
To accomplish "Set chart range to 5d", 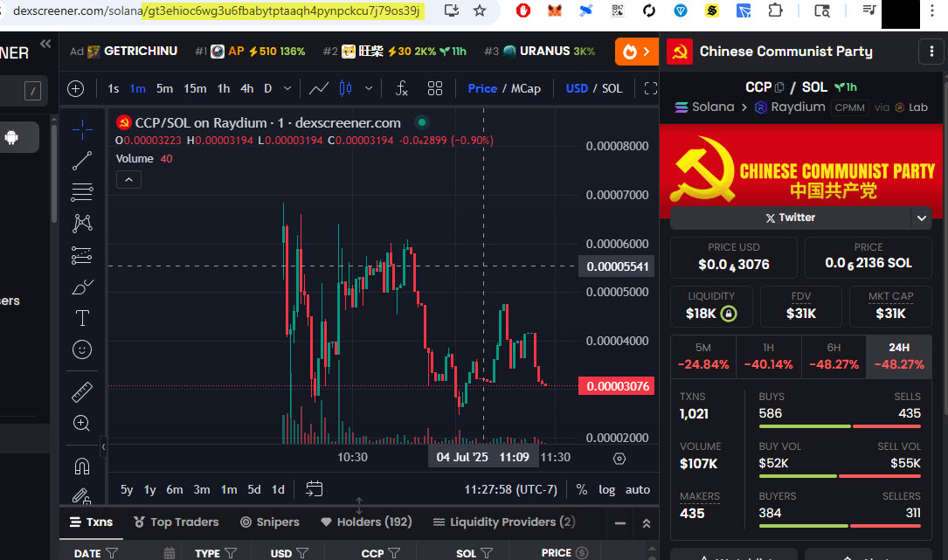I will click(x=254, y=489).
